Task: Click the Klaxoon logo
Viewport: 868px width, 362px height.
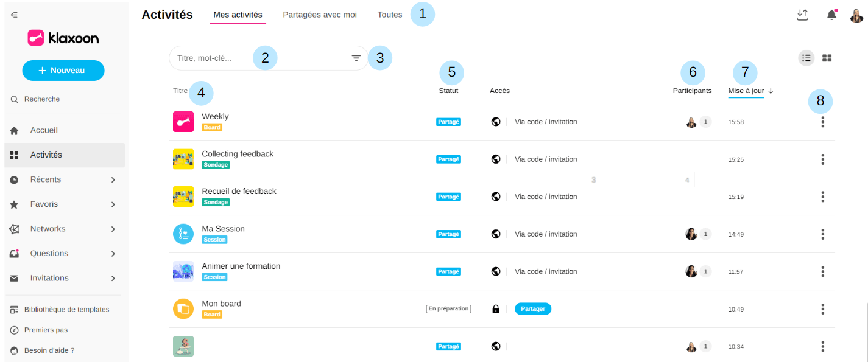Action: pyautogui.click(x=63, y=38)
